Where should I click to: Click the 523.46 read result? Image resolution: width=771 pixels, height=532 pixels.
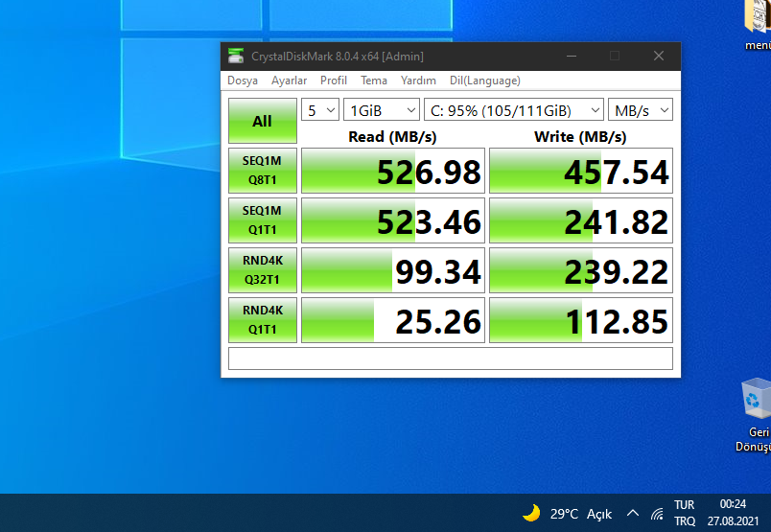click(393, 220)
